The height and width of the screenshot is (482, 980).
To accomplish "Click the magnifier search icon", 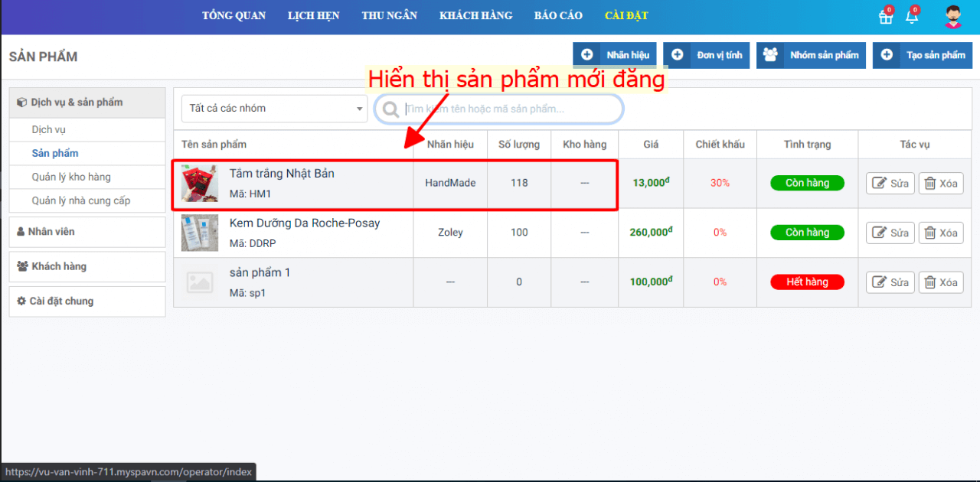I will (x=390, y=109).
